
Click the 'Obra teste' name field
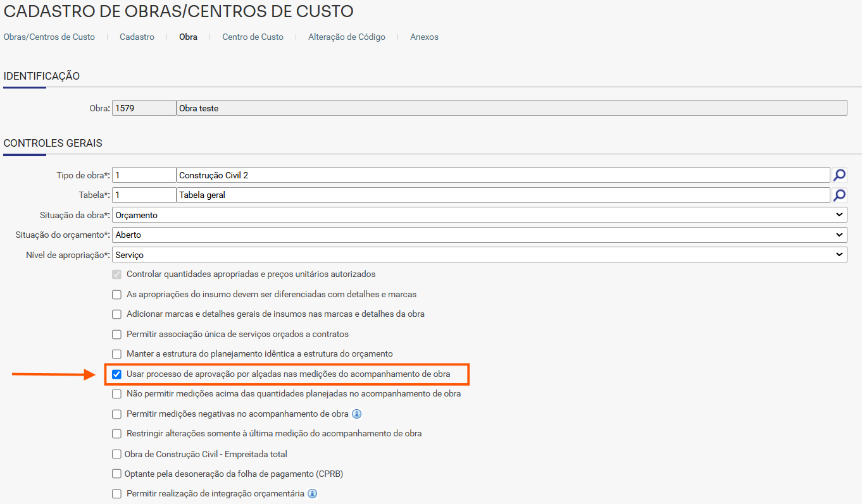[x=512, y=108]
